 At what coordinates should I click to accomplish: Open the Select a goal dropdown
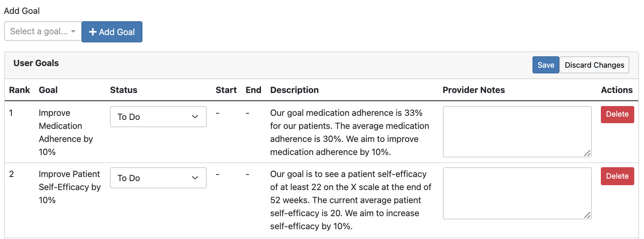click(43, 31)
